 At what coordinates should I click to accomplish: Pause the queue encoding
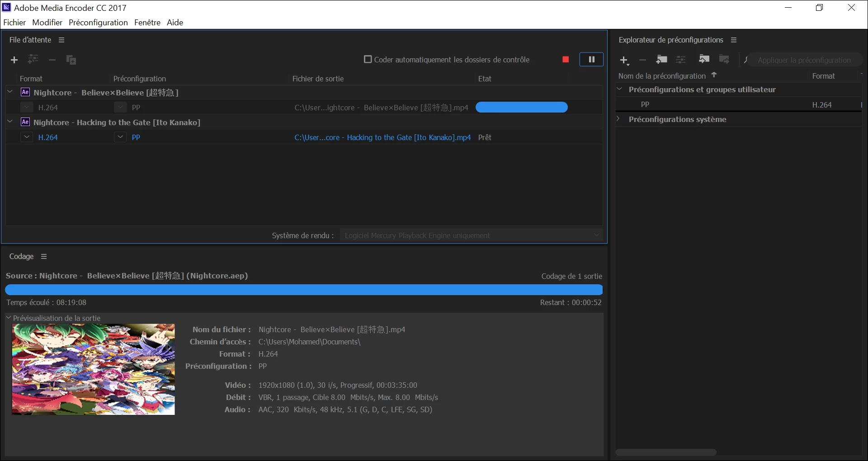[591, 59]
